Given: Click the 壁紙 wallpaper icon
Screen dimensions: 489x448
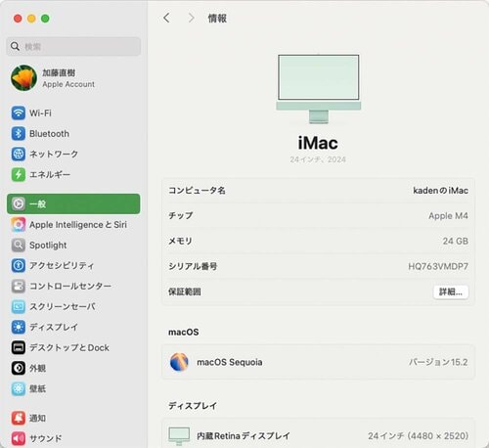Looking at the screenshot, I should coord(19,388).
